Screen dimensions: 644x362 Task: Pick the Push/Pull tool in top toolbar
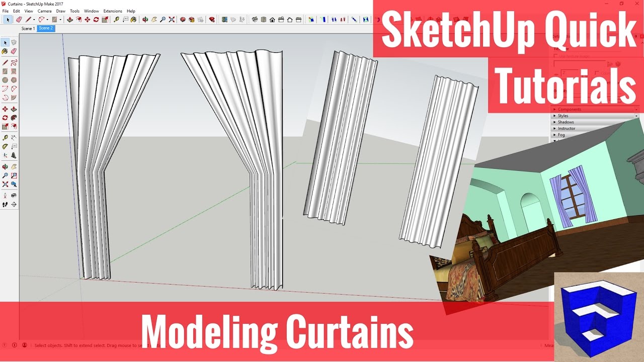[70, 20]
